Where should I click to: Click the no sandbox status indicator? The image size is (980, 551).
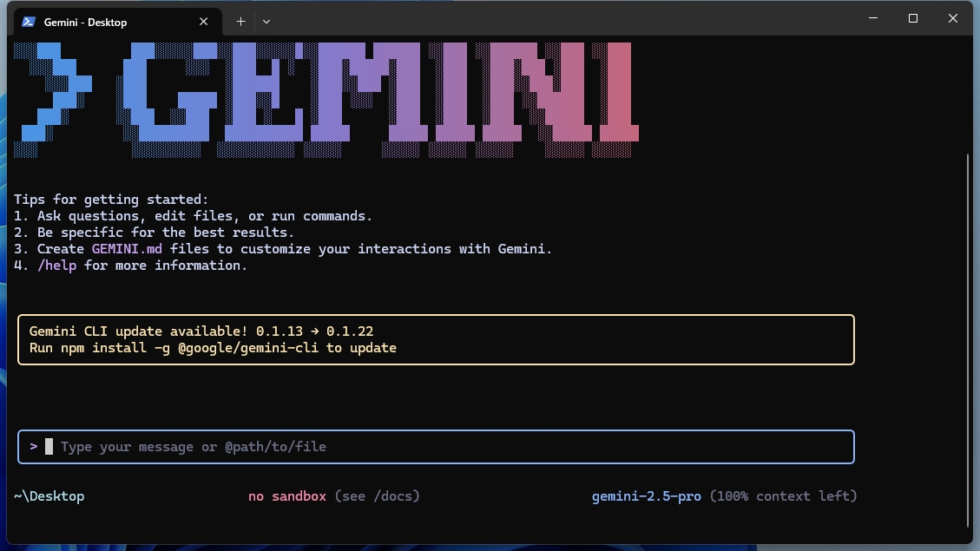(x=286, y=495)
